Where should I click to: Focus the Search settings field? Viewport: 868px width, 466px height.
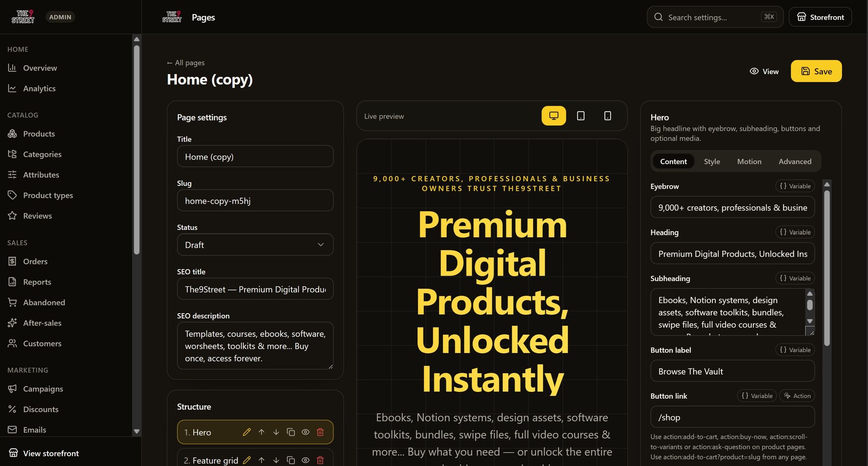[x=715, y=17]
